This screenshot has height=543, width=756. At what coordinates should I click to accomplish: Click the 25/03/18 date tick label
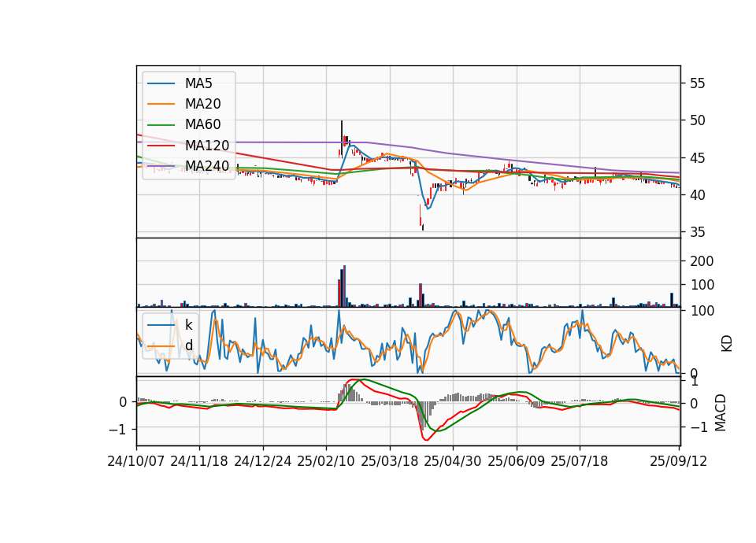(x=390, y=461)
